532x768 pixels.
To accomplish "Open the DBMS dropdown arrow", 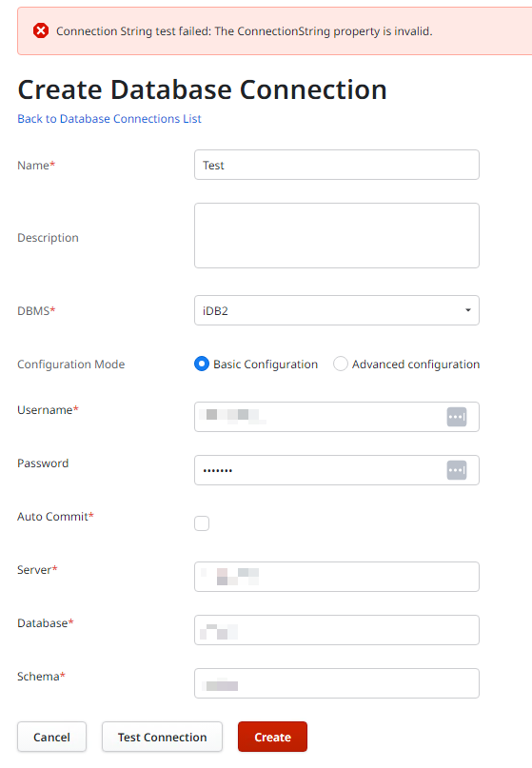I will 468,310.
